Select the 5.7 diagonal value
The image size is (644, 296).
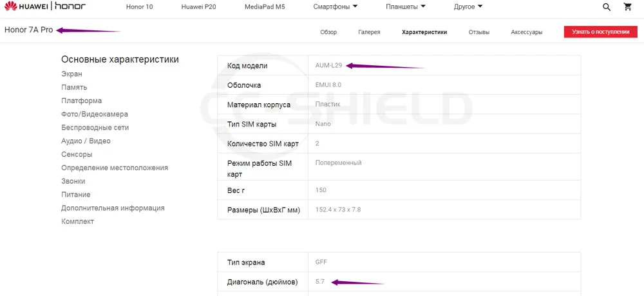[x=320, y=282]
